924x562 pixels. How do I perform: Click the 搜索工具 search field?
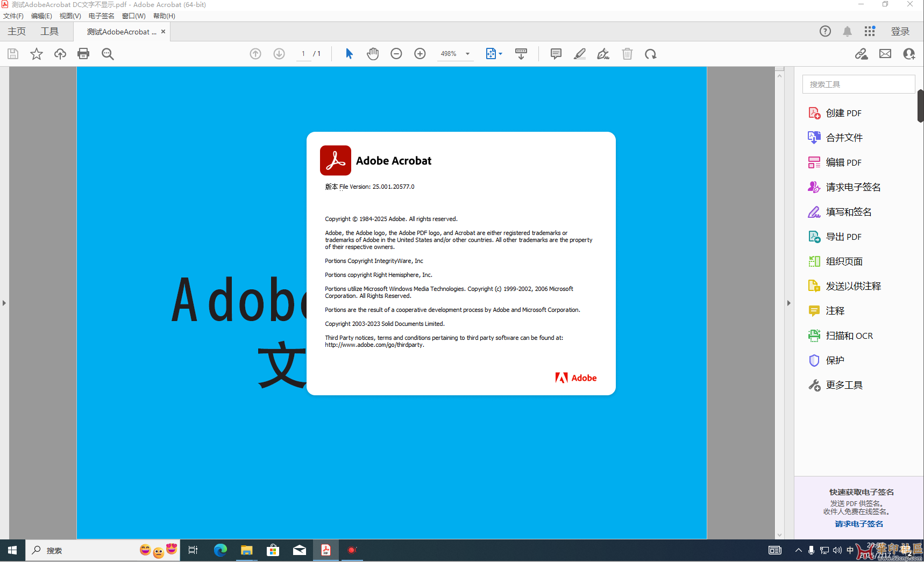click(x=858, y=84)
